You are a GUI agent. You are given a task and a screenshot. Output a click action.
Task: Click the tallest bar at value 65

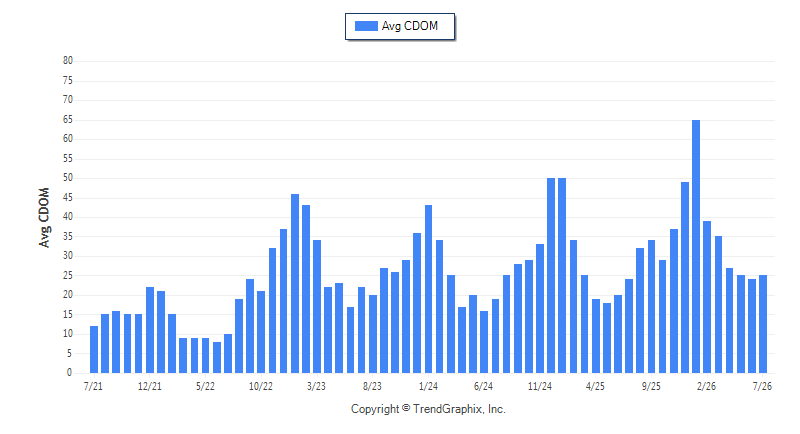pos(696,246)
